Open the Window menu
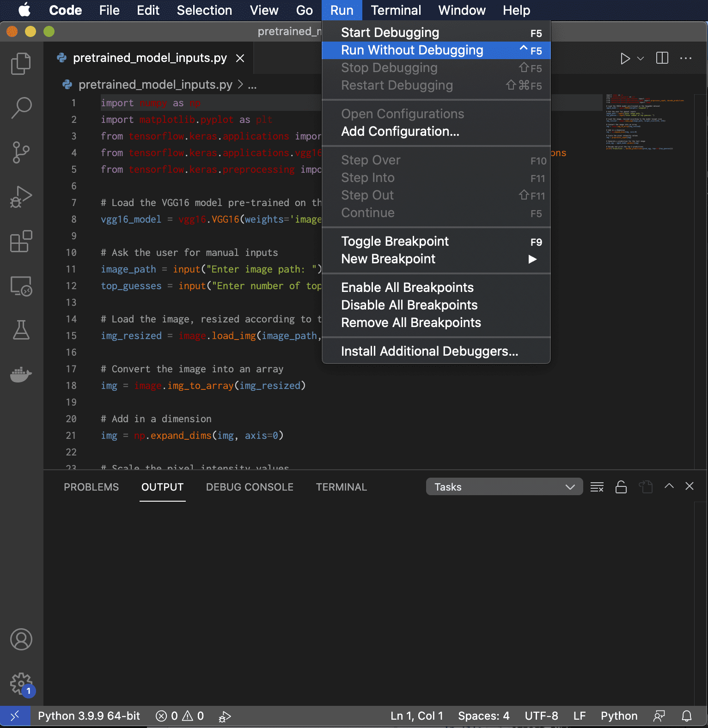 [462, 10]
